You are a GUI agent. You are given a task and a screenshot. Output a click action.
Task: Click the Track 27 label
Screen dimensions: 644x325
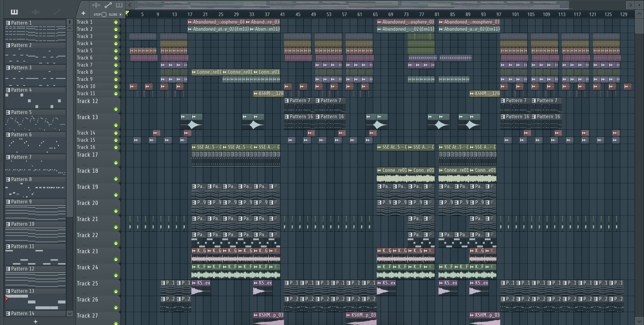(x=87, y=316)
